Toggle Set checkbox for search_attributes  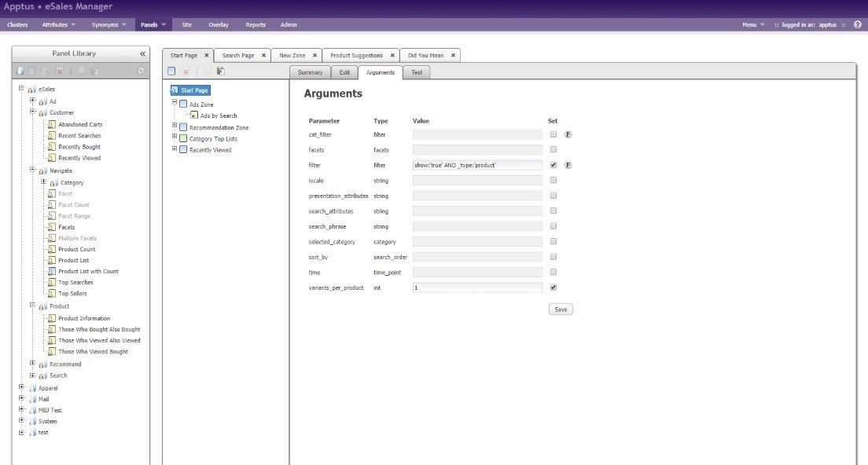click(x=553, y=211)
